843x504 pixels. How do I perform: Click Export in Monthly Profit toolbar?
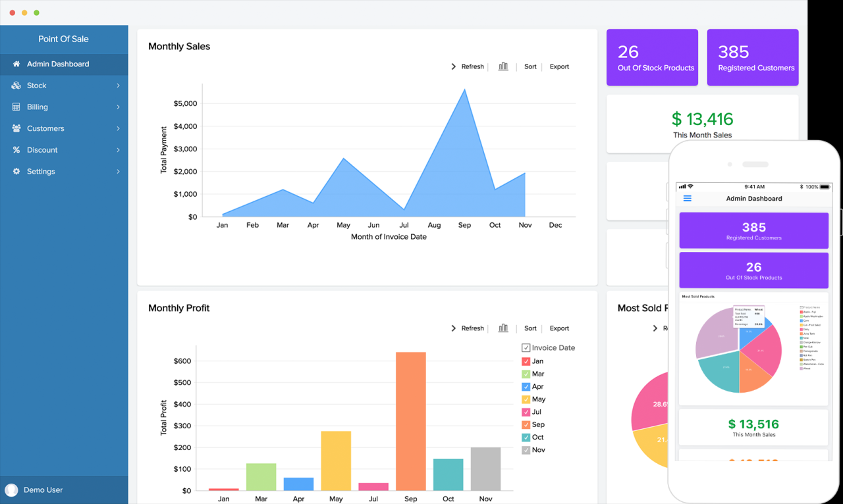(x=559, y=328)
